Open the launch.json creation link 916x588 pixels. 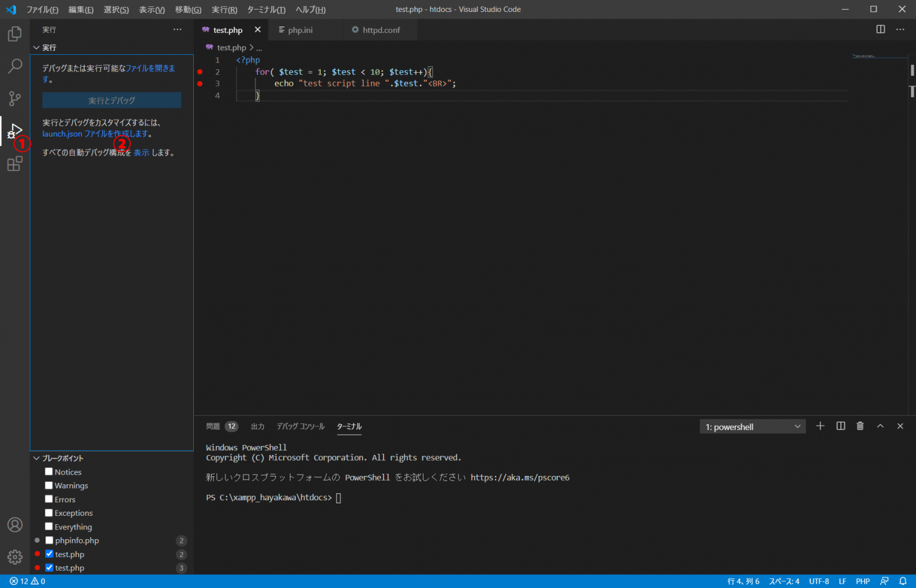[62, 134]
